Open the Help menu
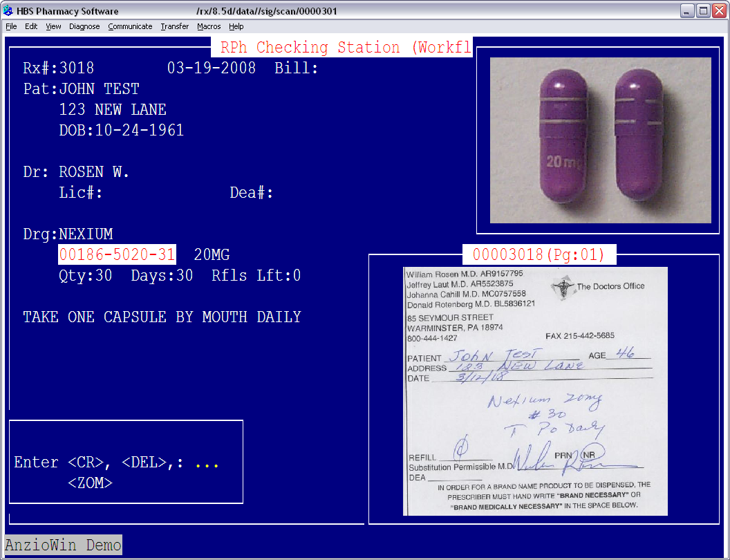This screenshot has height=560, width=730. click(x=236, y=26)
